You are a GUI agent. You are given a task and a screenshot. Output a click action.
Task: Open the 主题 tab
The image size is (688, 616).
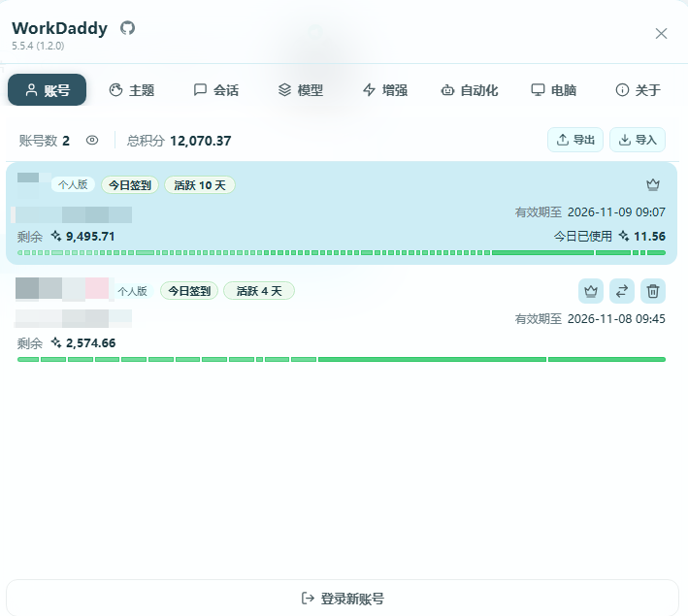[132, 90]
